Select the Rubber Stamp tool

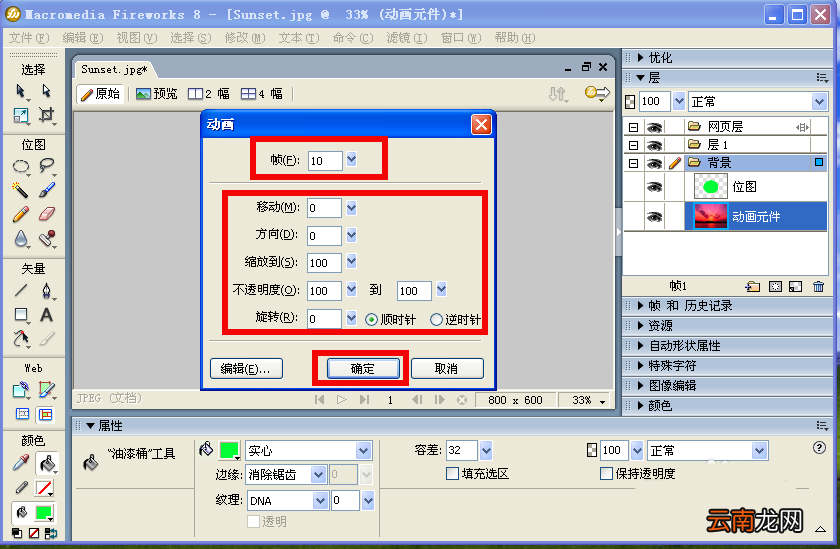click(x=47, y=238)
